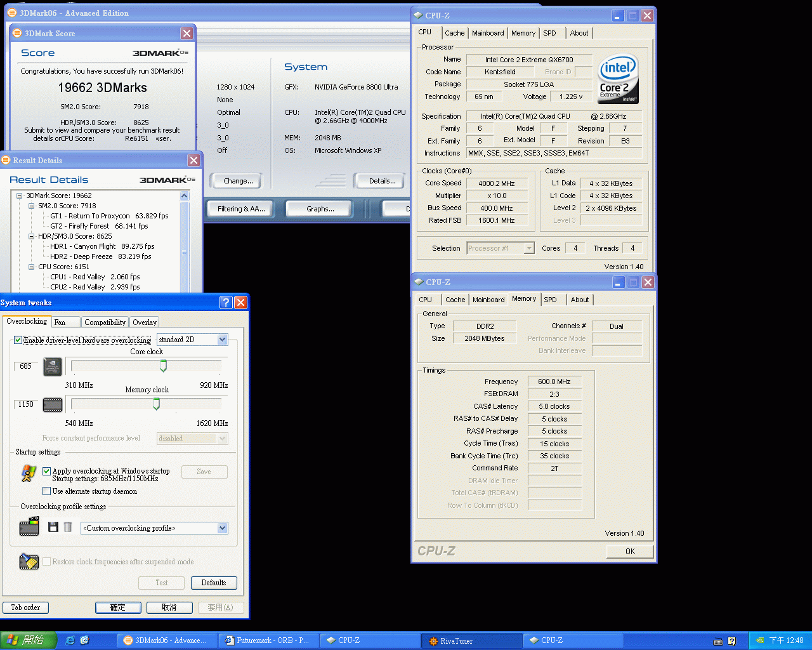Open the Windows Start button

click(x=29, y=640)
